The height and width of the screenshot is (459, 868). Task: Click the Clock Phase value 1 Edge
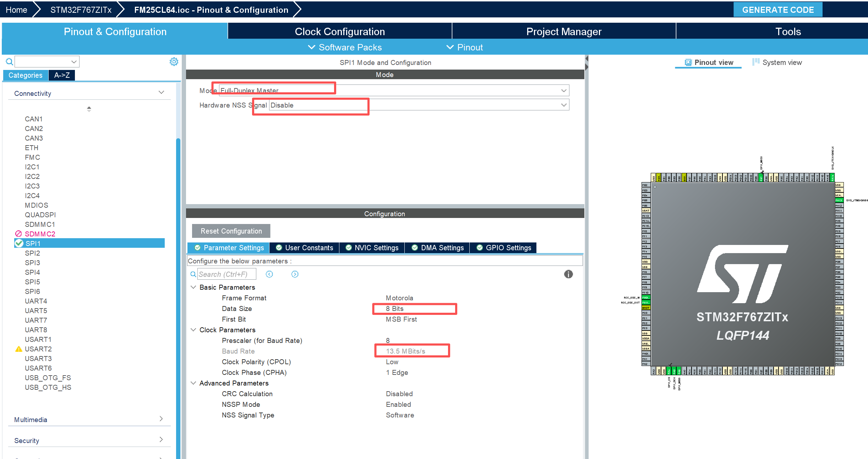tap(397, 372)
